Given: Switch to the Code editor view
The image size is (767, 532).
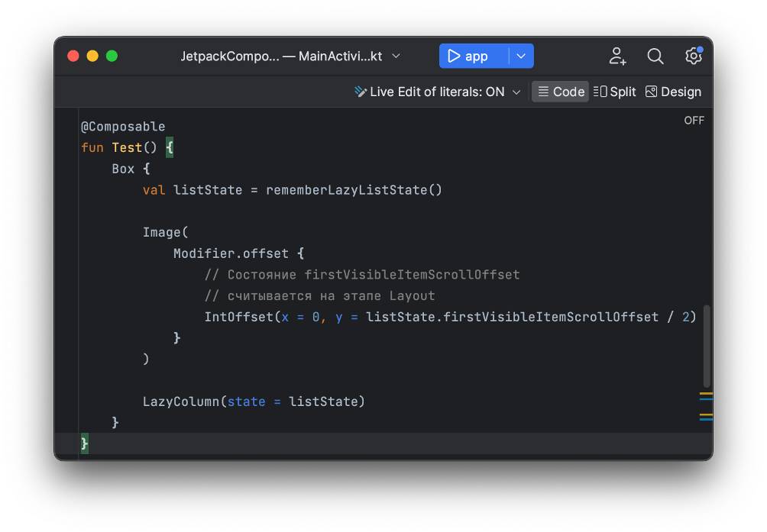Looking at the screenshot, I should click(560, 92).
